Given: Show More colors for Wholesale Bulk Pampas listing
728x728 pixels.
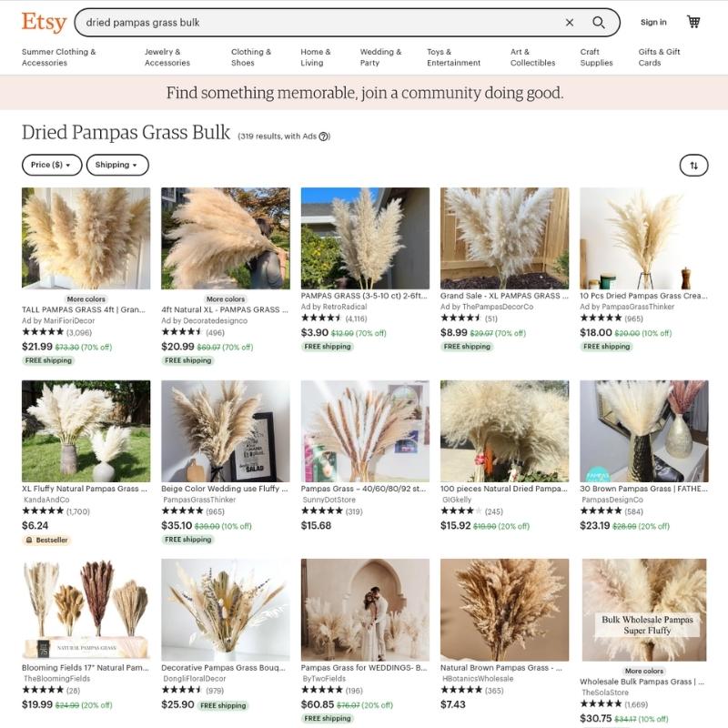Looking at the screenshot, I should click(644, 671).
